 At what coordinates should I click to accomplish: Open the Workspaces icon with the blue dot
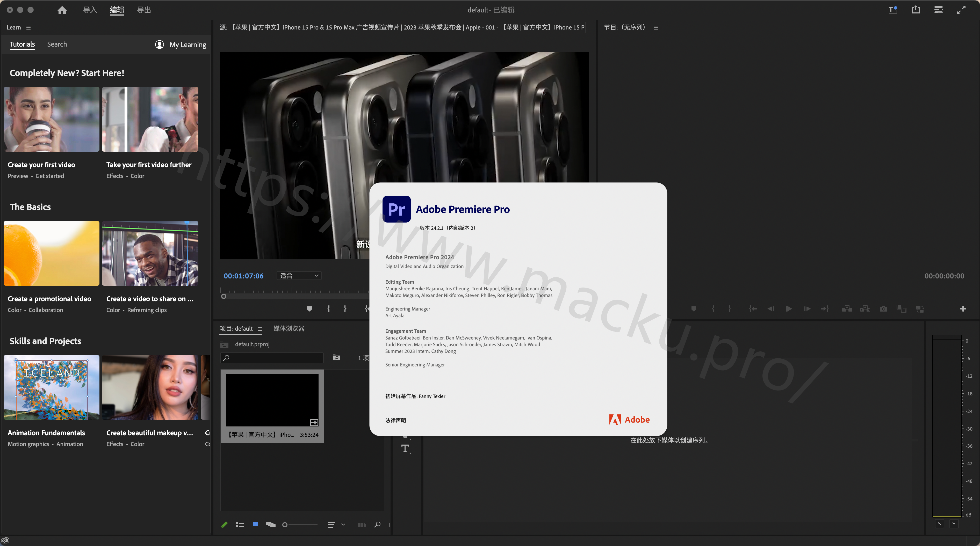click(893, 10)
